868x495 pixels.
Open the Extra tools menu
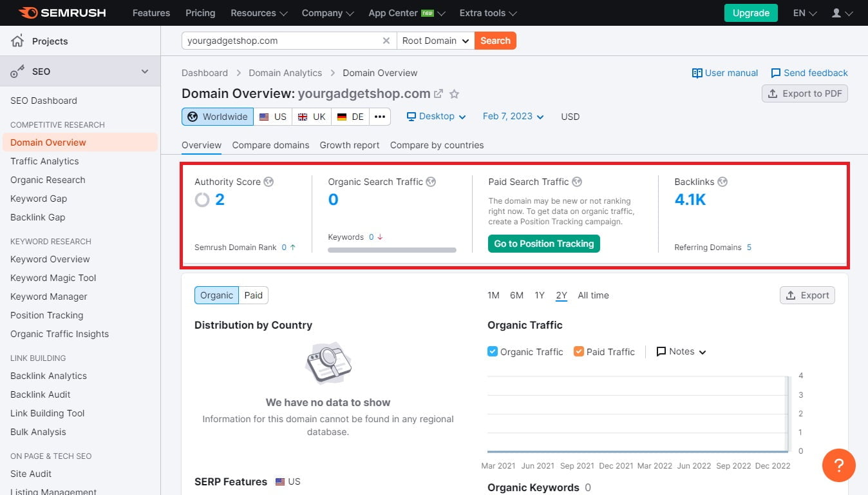(488, 13)
